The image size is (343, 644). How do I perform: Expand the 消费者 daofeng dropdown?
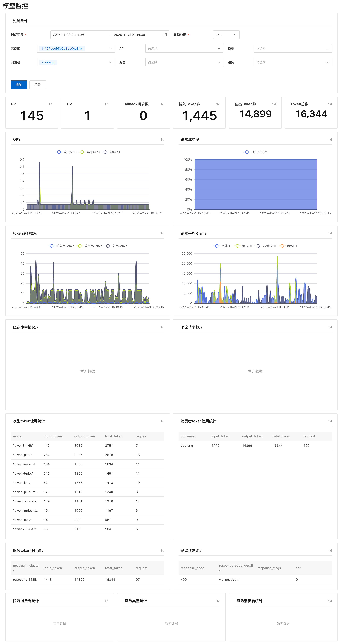click(76, 62)
